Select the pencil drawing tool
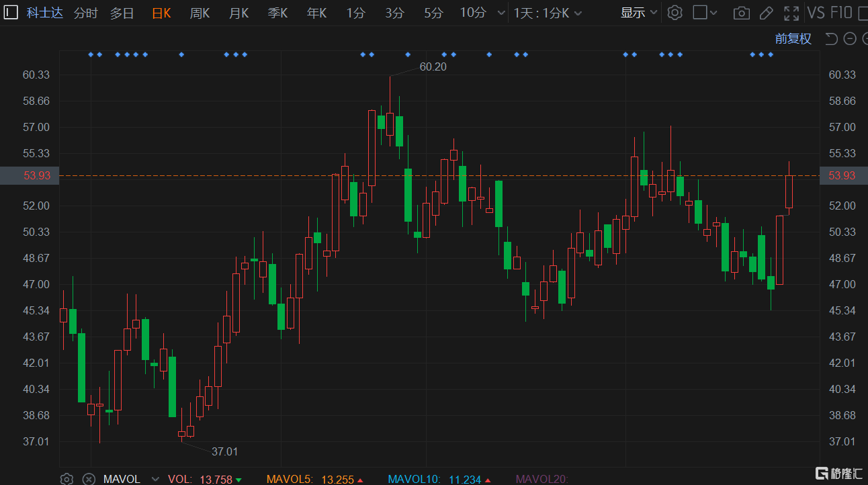The image size is (868, 485). [766, 13]
